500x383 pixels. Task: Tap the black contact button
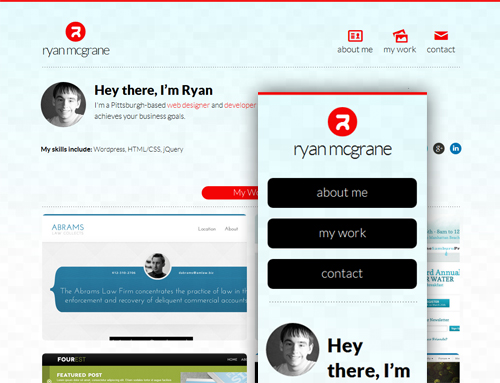coord(342,274)
